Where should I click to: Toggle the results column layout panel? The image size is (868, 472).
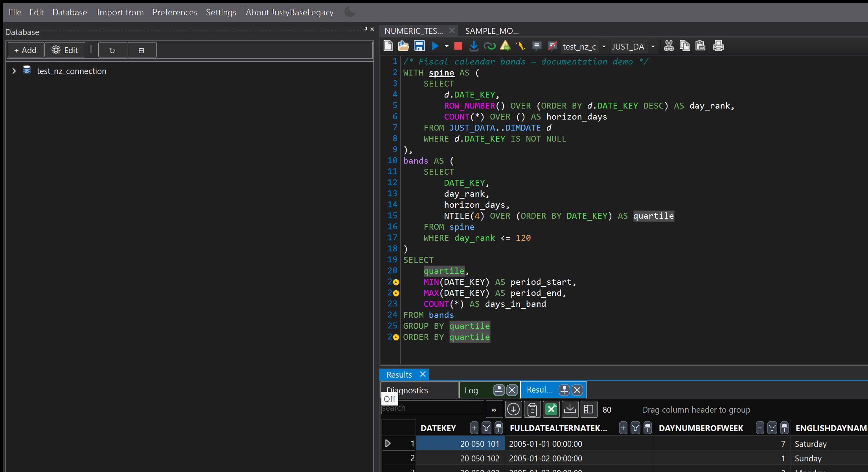589,409
